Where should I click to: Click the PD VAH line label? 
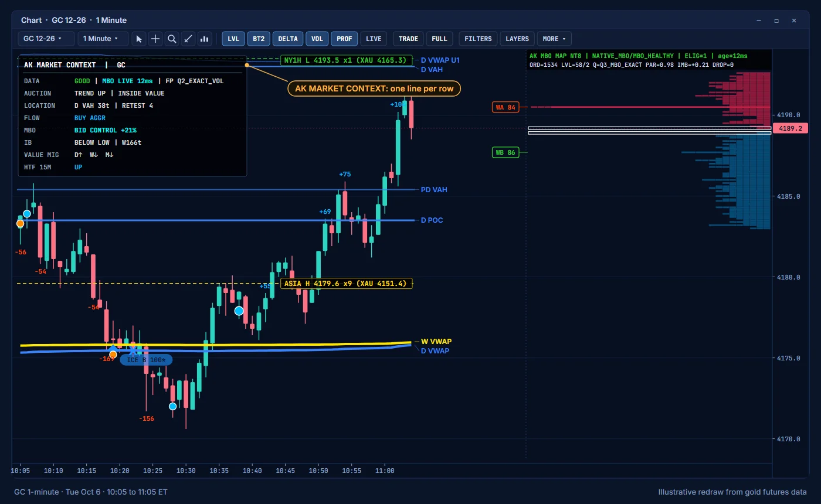point(434,190)
